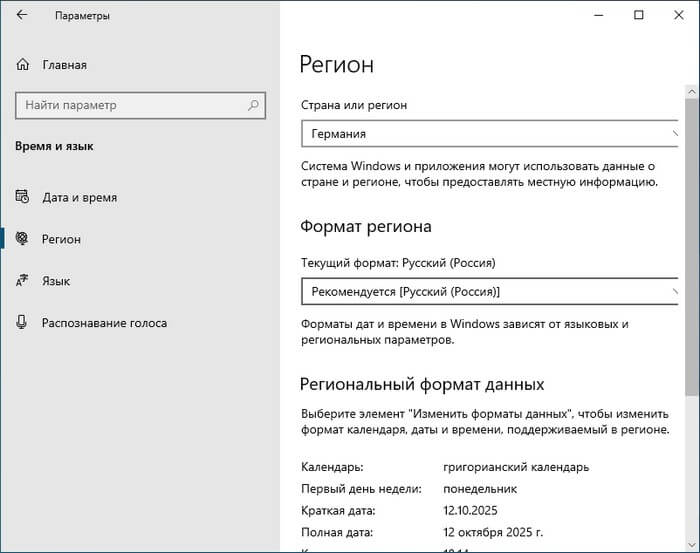The height and width of the screenshot is (553, 700).
Task: Click the Распознавание голоса microphone icon
Action: [22, 323]
